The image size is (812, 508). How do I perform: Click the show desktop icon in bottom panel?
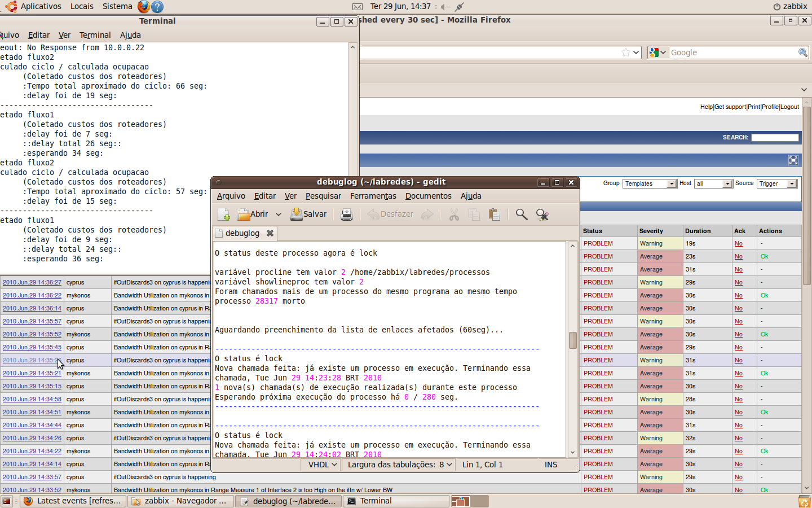click(7, 501)
